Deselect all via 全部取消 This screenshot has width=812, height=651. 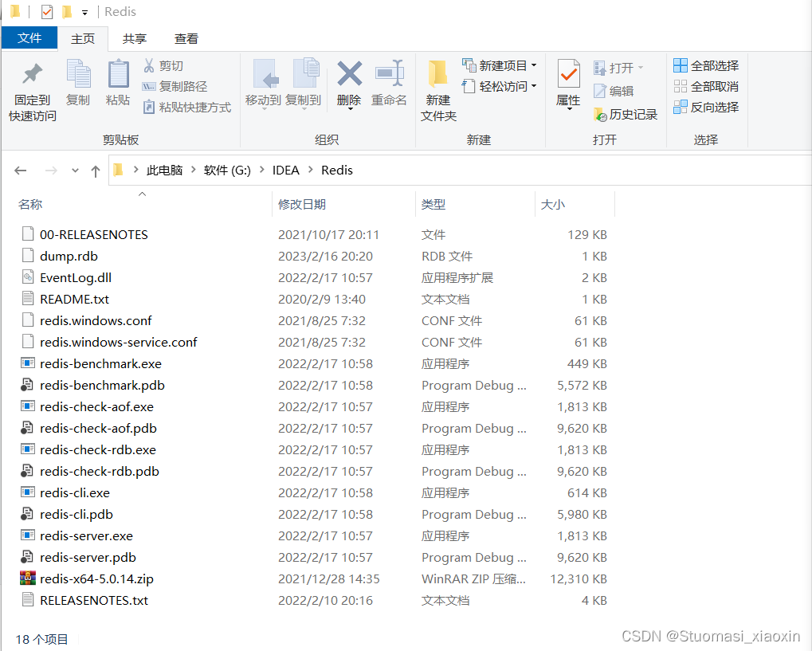706,87
